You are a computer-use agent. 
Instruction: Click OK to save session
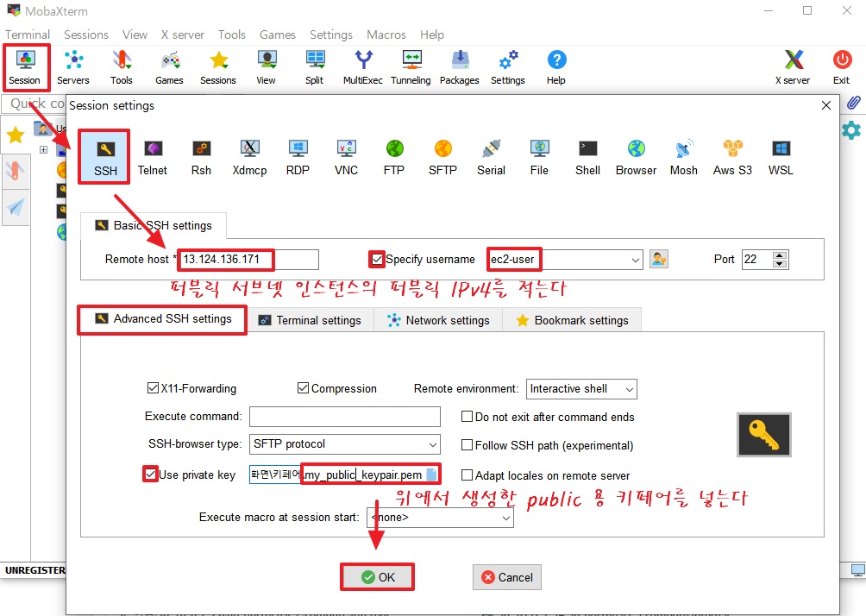tap(378, 577)
